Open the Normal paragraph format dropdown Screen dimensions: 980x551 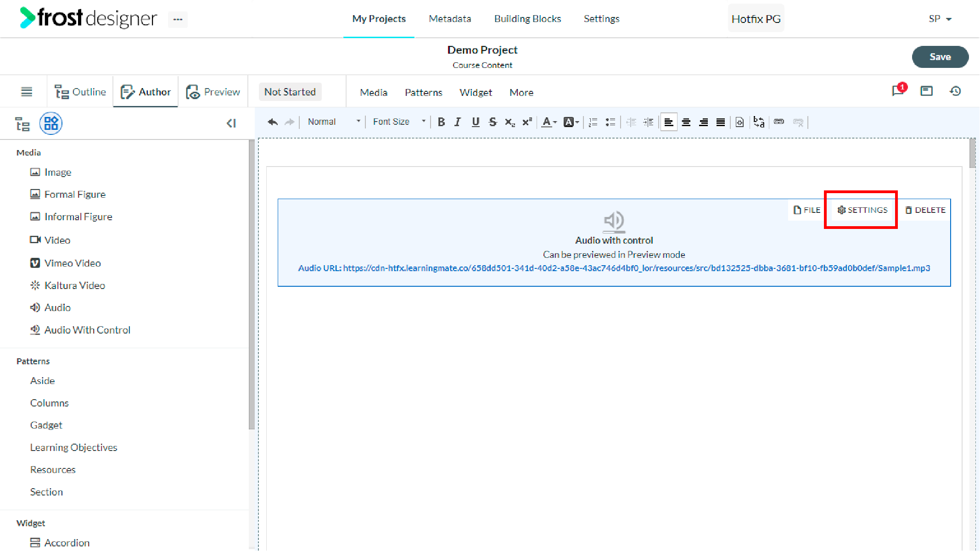click(x=334, y=122)
